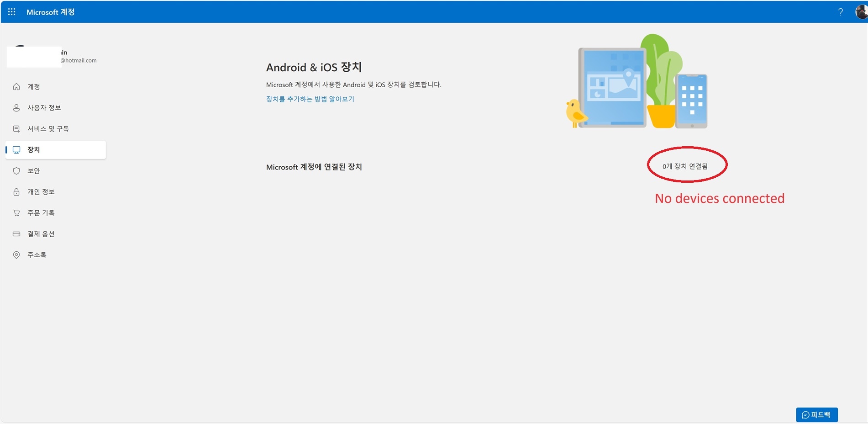Open 주문 기록 in the sidebar
The image size is (868, 424).
pos(56,213)
